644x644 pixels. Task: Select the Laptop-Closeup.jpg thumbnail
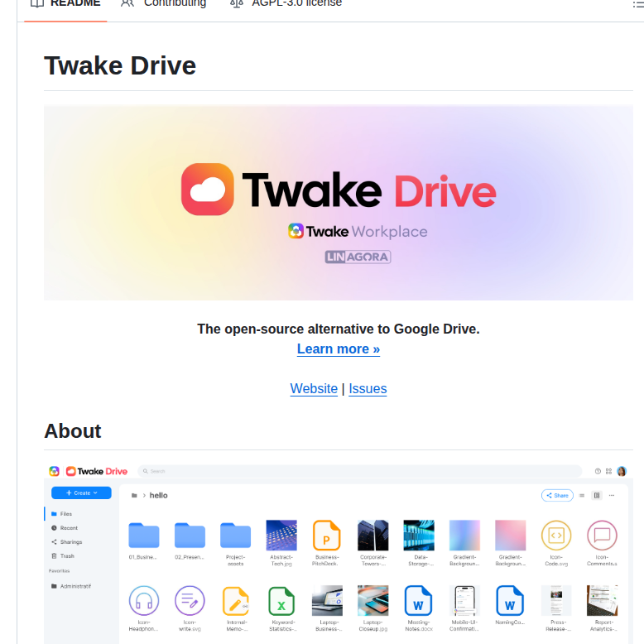[x=373, y=600]
